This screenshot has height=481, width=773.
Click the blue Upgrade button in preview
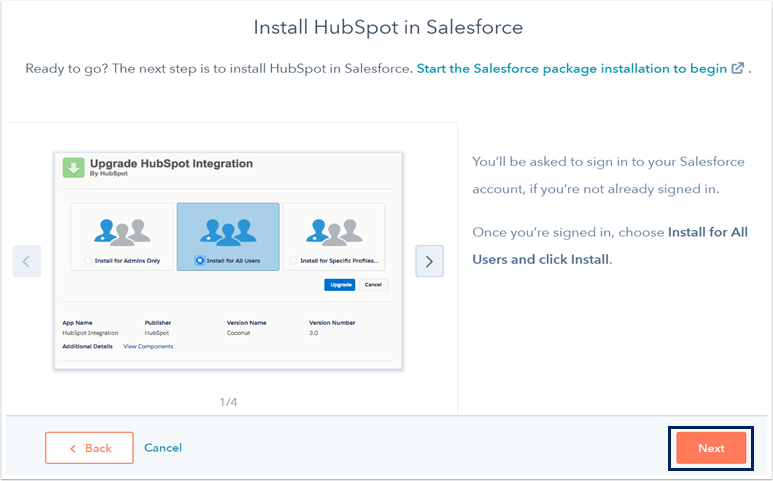(340, 285)
